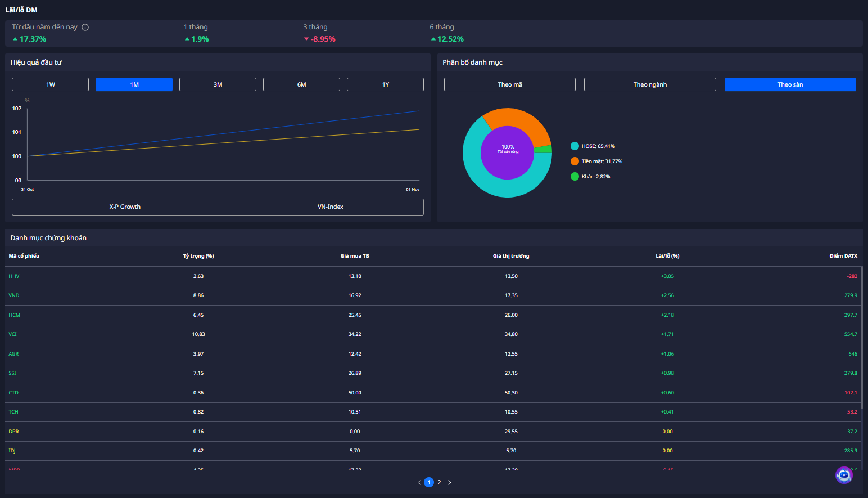
Task: Click the X-P Growth legend line marker
Action: point(99,207)
